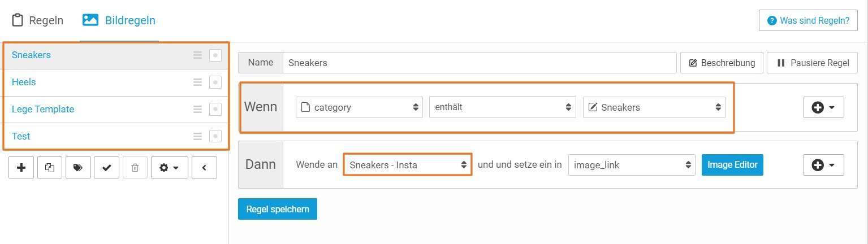This screenshot has height=244, width=868.
Task: Click into the Name input field
Action: 480,63
